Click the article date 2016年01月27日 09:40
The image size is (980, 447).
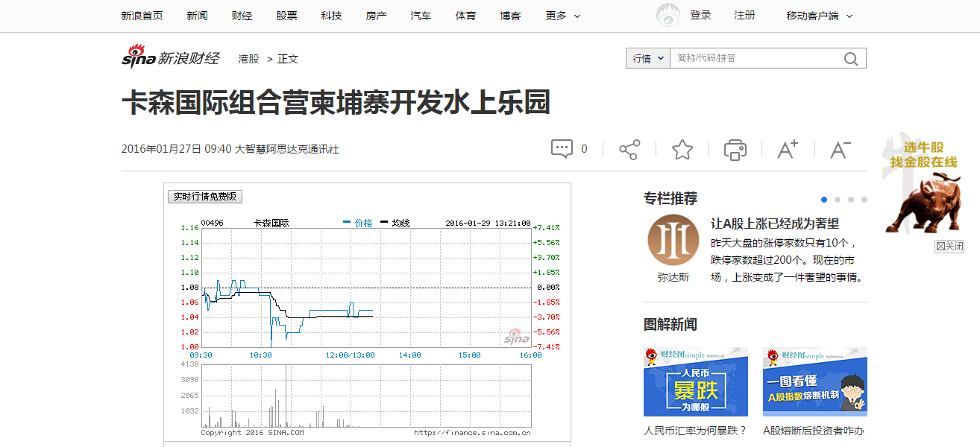pos(177,149)
